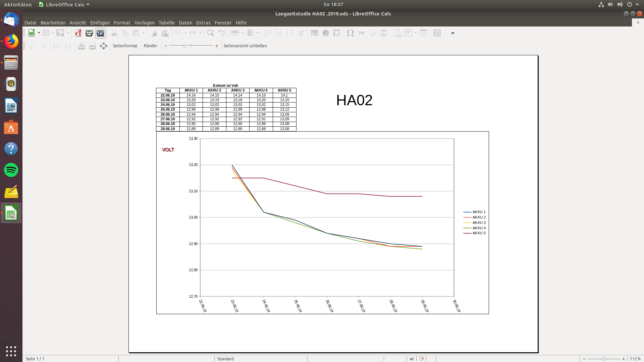644x362 pixels.
Task: Open the Format menu
Action: [x=122, y=23]
